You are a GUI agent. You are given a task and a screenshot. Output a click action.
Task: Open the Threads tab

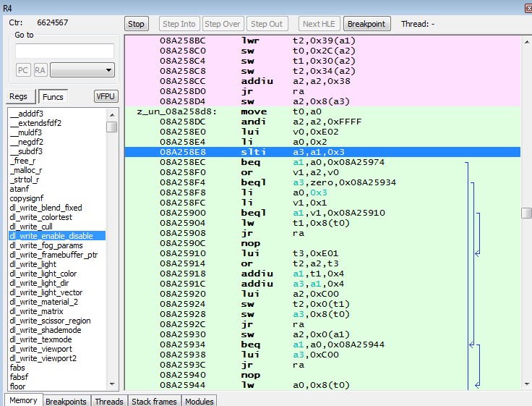[x=109, y=401]
